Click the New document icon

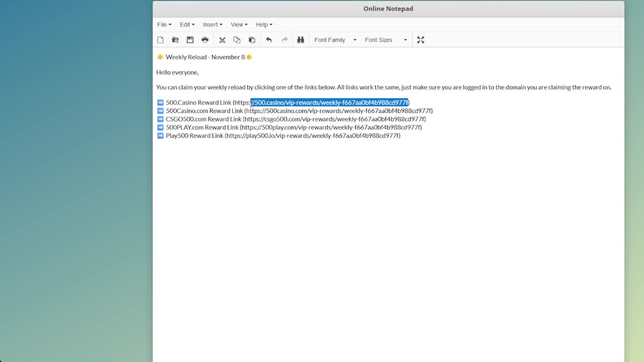click(x=160, y=40)
